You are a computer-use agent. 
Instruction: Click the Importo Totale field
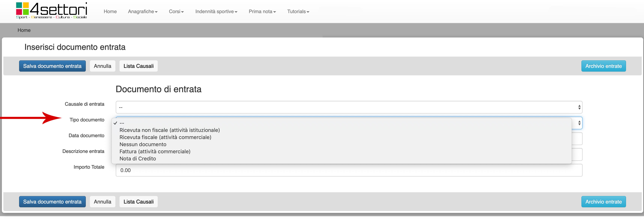(349, 170)
